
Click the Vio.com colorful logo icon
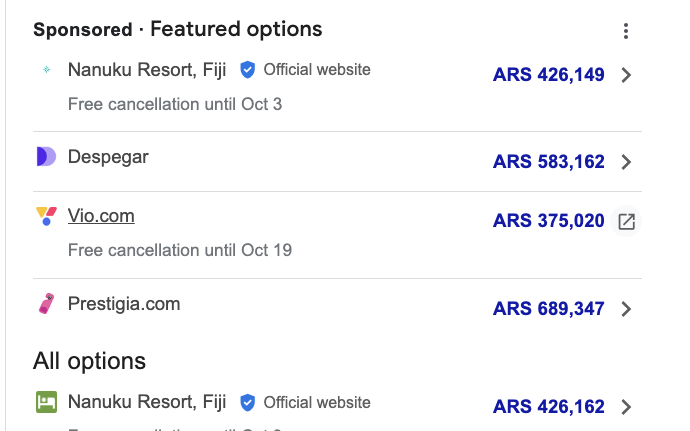[46, 216]
